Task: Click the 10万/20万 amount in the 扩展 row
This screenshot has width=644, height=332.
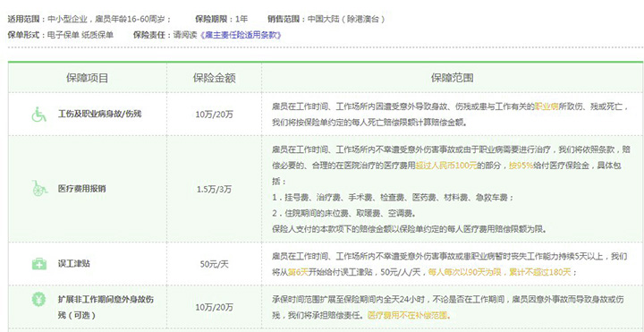Action: tap(214, 307)
